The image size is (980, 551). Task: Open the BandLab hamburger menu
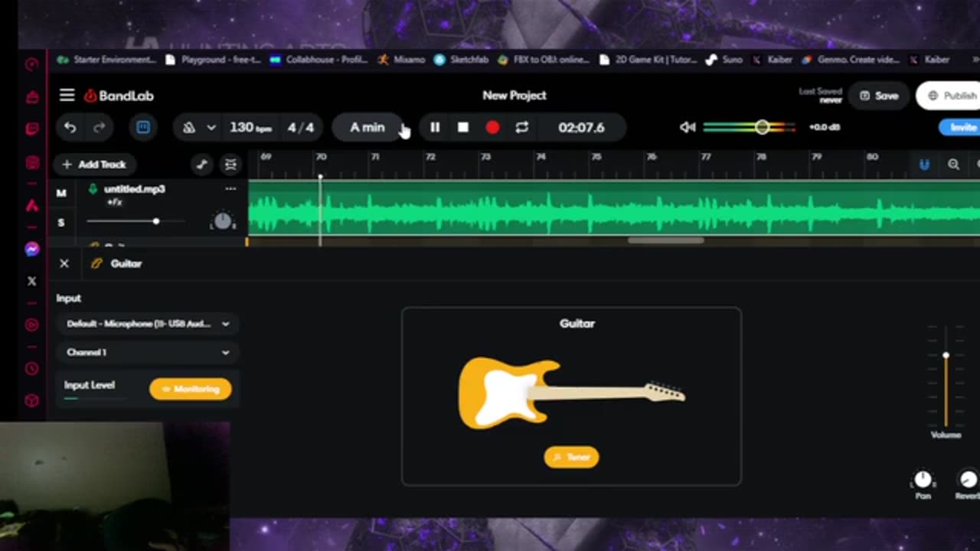point(67,95)
